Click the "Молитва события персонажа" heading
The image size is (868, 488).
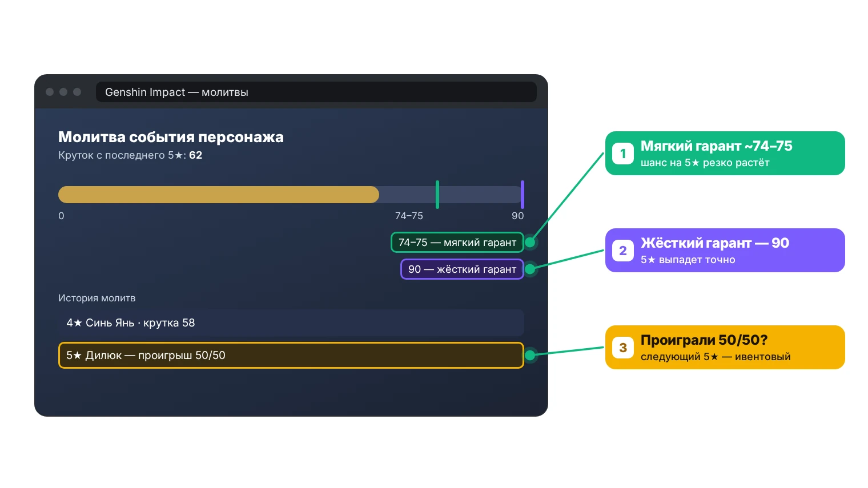(171, 137)
